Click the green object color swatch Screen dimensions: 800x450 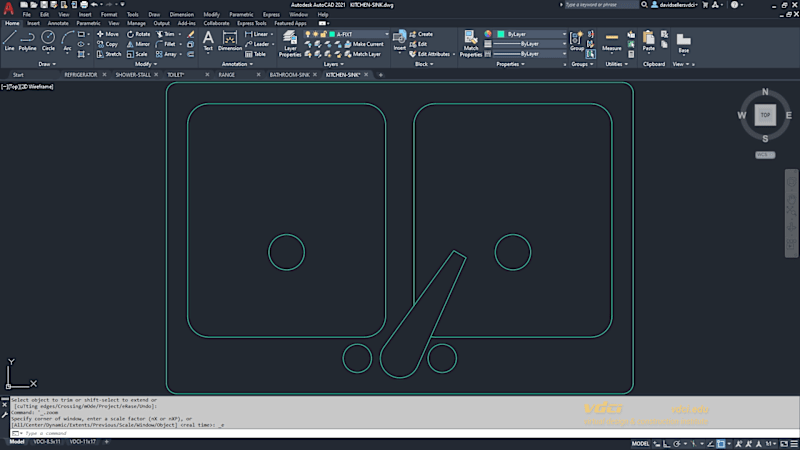coord(501,34)
